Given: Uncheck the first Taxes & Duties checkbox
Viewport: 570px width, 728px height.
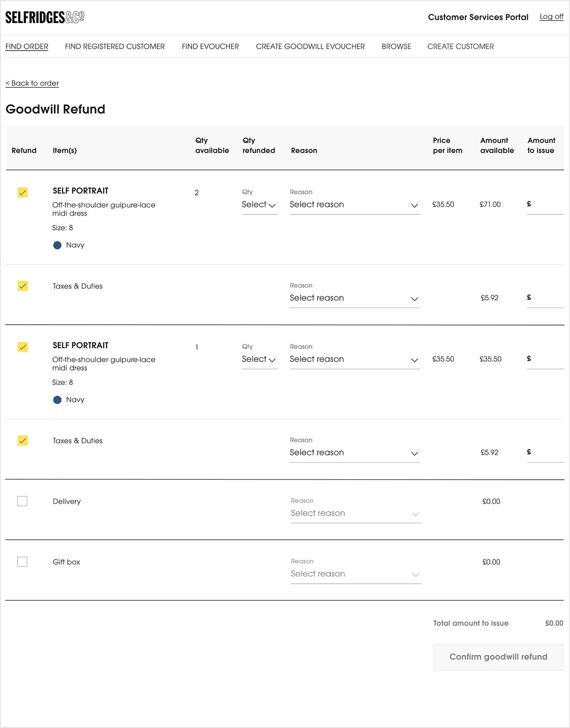Looking at the screenshot, I should point(23,286).
